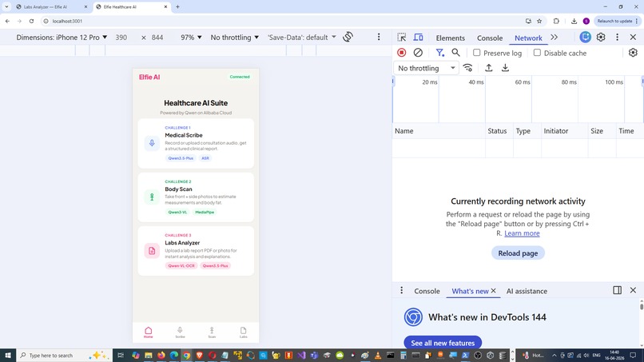
Task: Switch to the Console tab in top bar
Action: (x=490, y=38)
